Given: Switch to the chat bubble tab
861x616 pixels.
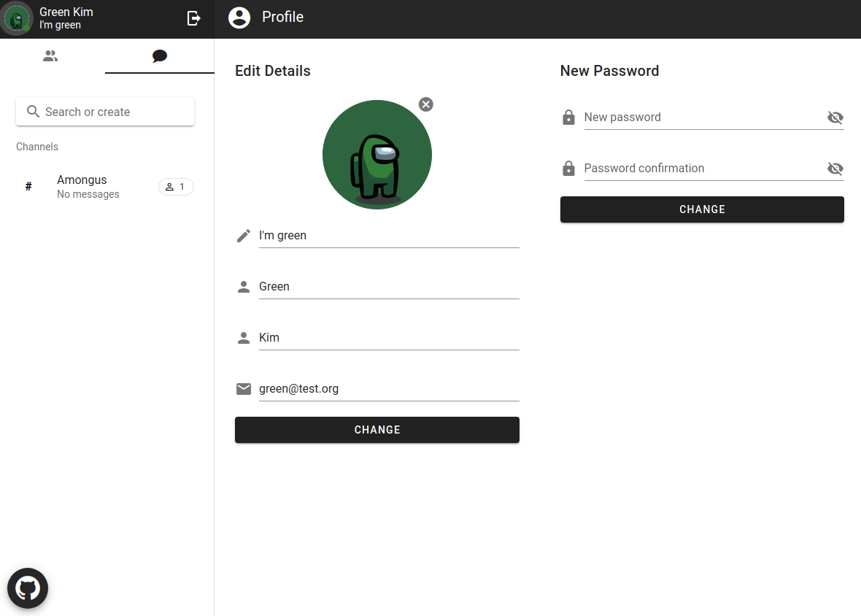Looking at the screenshot, I should click(x=160, y=56).
